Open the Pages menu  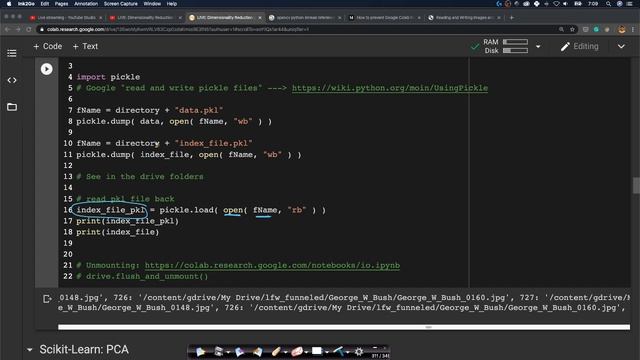coord(61,4)
